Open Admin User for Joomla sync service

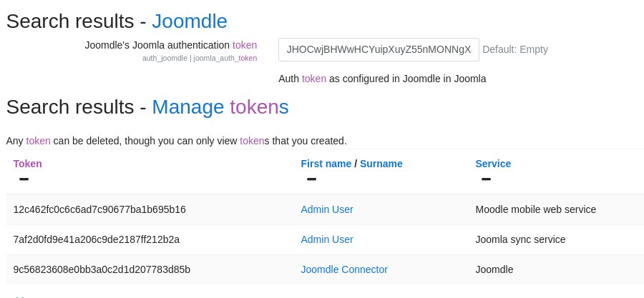326,239
